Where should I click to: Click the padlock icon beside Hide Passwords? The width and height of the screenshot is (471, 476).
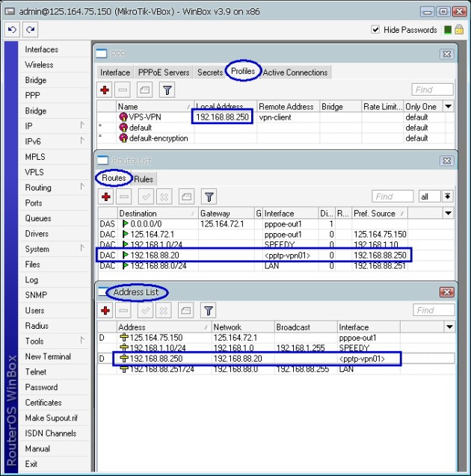pyautogui.click(x=459, y=29)
